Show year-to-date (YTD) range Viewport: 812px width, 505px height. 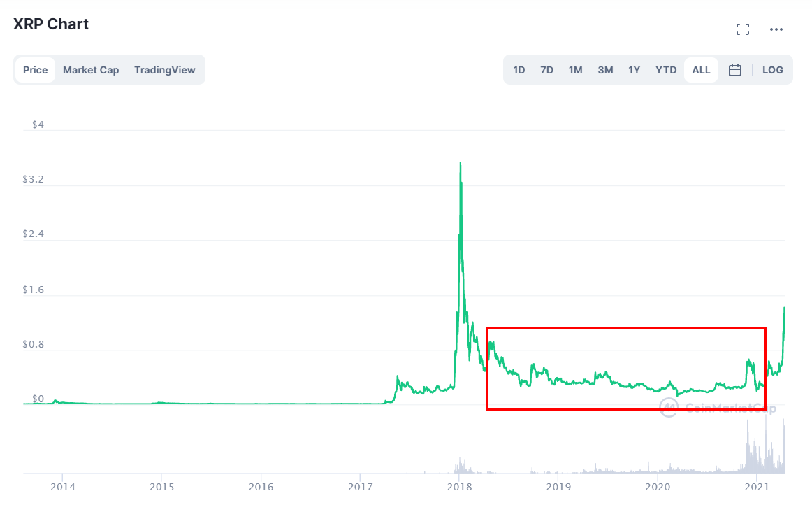click(x=666, y=70)
